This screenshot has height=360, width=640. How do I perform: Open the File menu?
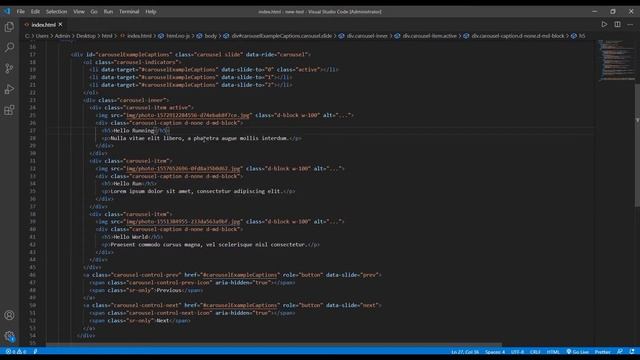point(20,12)
